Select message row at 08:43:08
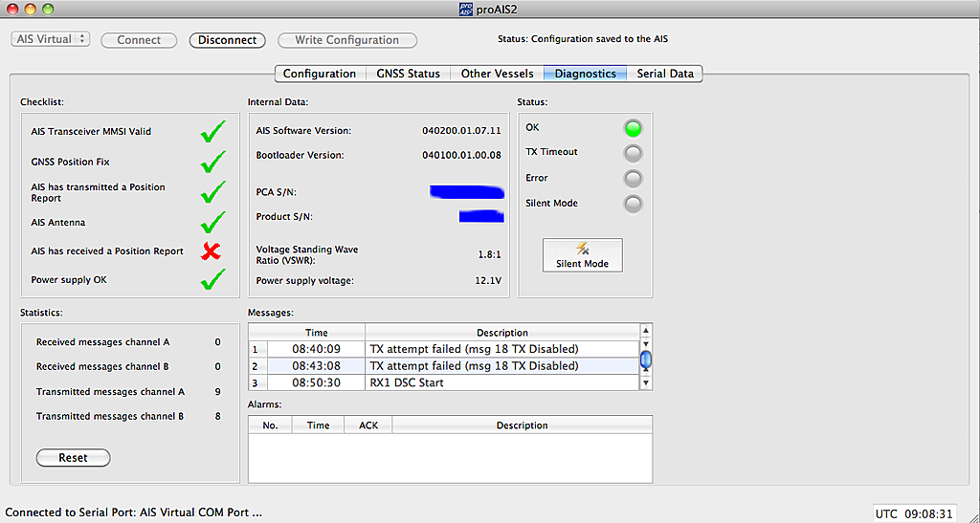Viewport: 980px width, 523px height. 444,366
